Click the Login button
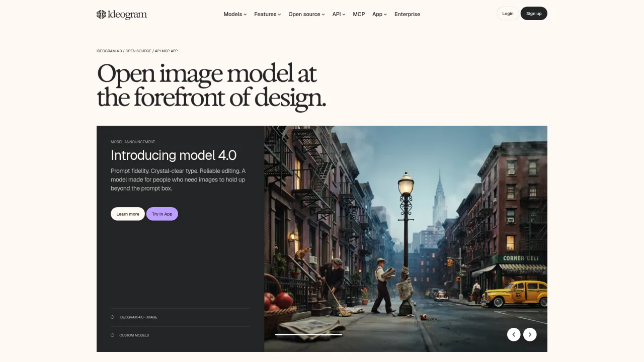Viewport: 644px width, 362px height. tap(508, 14)
